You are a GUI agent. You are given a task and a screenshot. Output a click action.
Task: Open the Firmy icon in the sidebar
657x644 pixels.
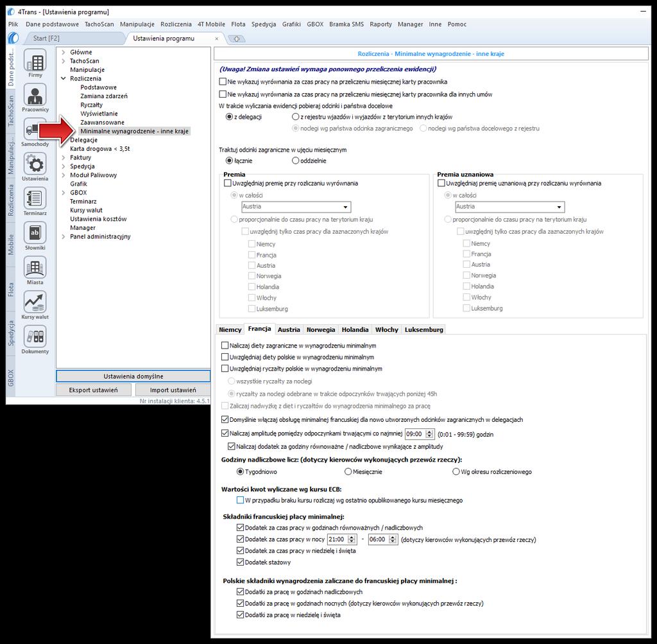[x=35, y=60]
